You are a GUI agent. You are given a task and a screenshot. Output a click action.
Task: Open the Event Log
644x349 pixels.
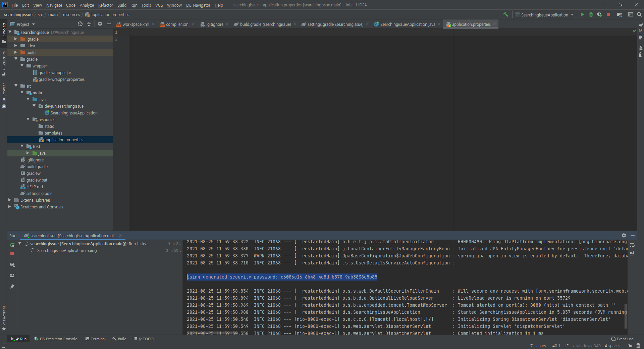[622, 339]
